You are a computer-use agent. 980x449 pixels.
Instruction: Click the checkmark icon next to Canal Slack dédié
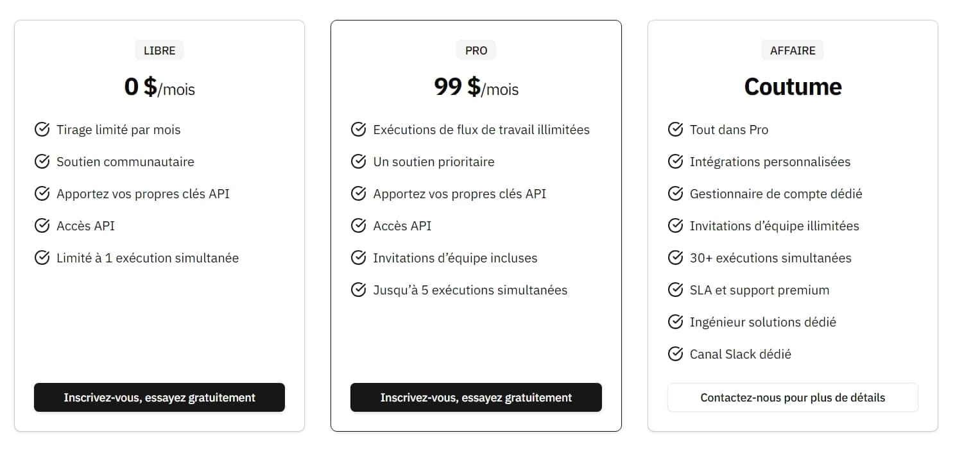coord(675,354)
